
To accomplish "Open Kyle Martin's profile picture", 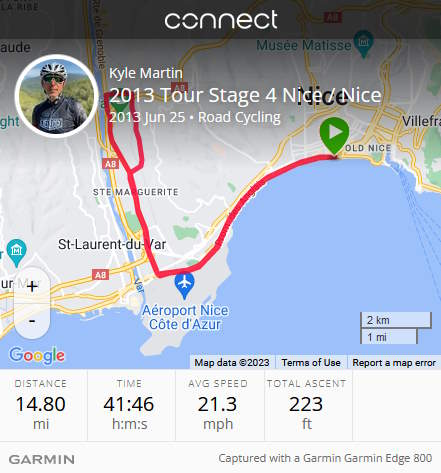I will [x=56, y=96].
